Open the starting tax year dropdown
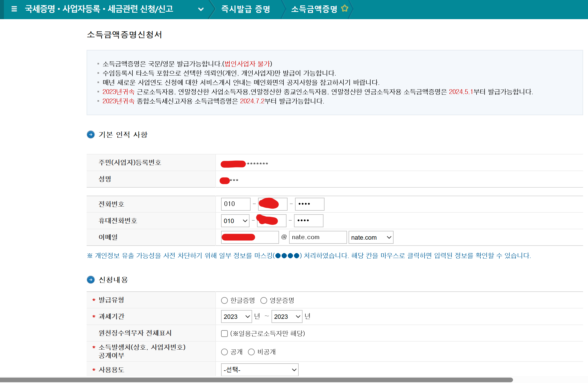Image resolution: width=588 pixels, height=383 pixels. pos(236,316)
